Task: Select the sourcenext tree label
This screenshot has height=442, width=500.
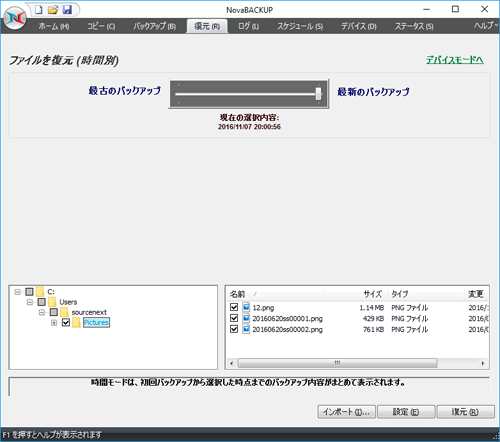Action: tap(89, 313)
